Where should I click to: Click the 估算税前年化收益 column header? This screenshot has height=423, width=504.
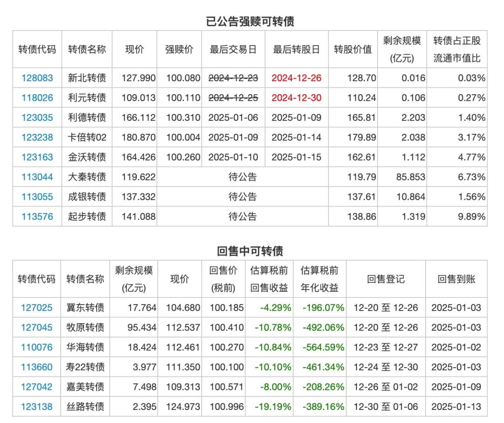click(319, 279)
